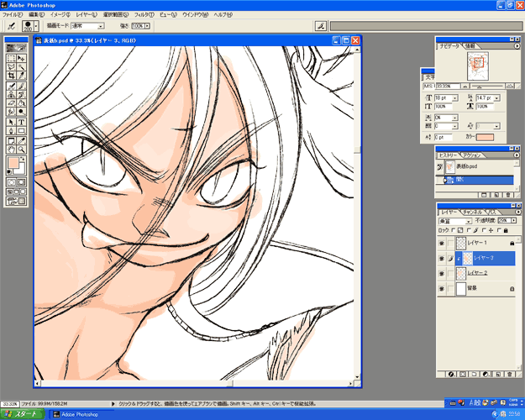The image size is (525, 420).
Task: Hide the background layer eye
Action: [x=442, y=288]
